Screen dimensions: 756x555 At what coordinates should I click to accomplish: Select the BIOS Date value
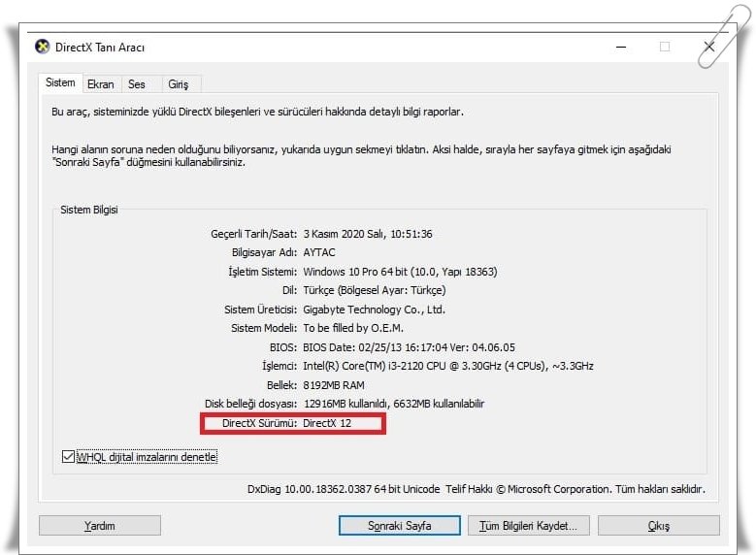coord(409,347)
